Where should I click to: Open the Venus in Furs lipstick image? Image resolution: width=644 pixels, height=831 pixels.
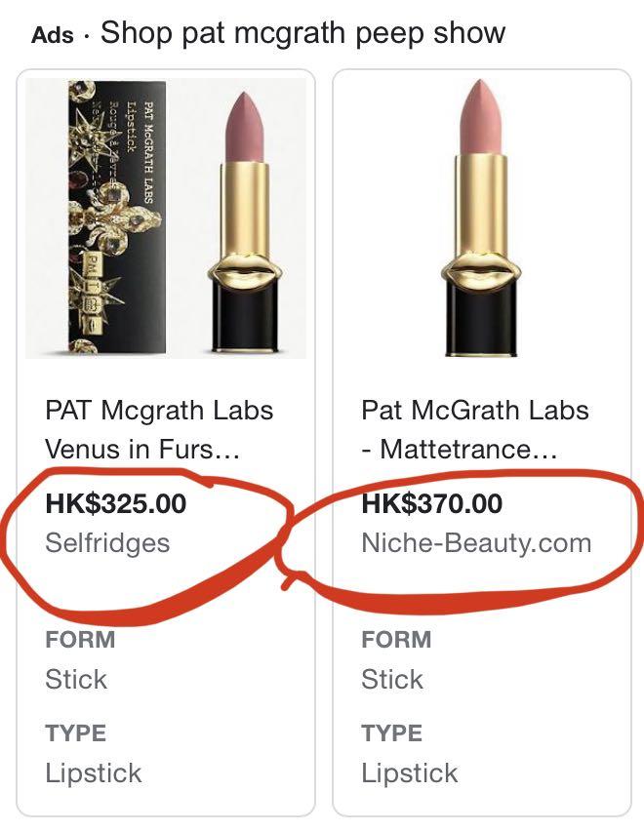click(166, 218)
